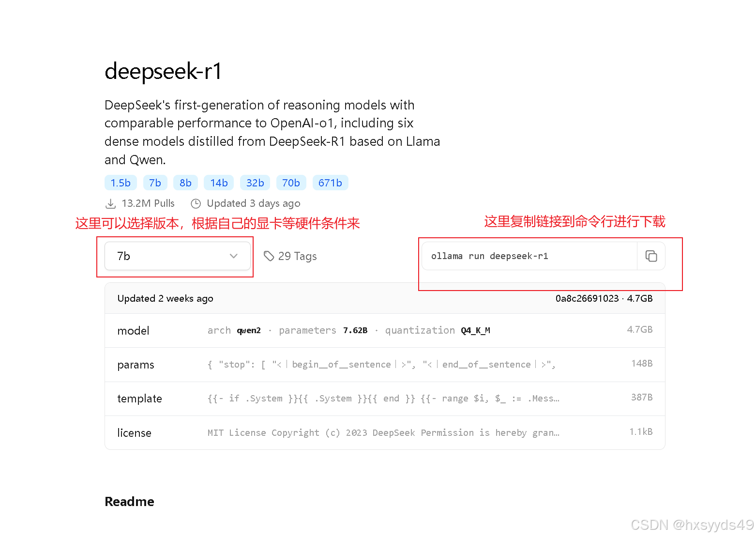Select the 1.5b model size tag
This screenshot has height=538, width=756.
coord(121,183)
